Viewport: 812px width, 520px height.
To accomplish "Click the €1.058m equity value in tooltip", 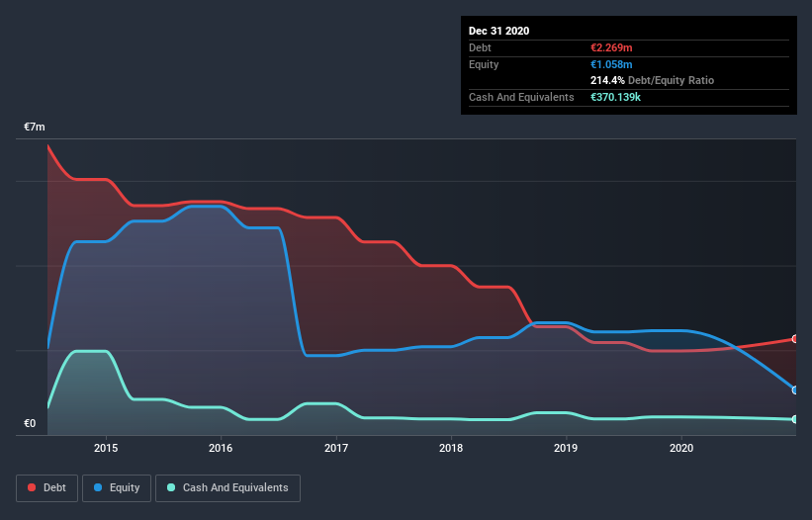I will click(x=611, y=64).
